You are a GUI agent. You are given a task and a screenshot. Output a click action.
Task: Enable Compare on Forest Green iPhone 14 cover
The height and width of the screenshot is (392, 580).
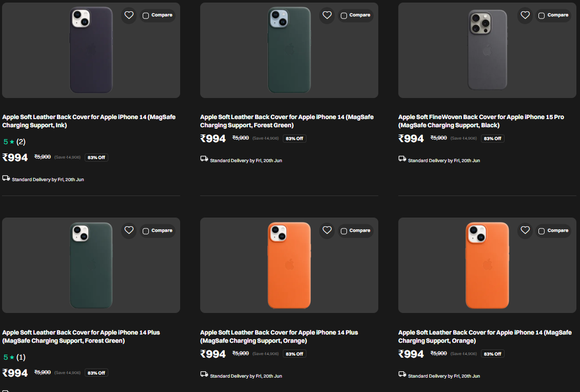pos(344,16)
